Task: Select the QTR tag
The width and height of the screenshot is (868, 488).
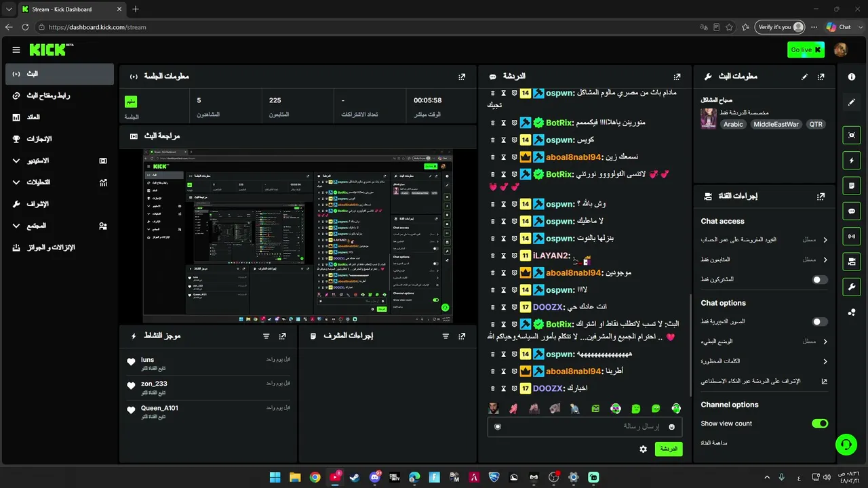Action: [816, 125]
